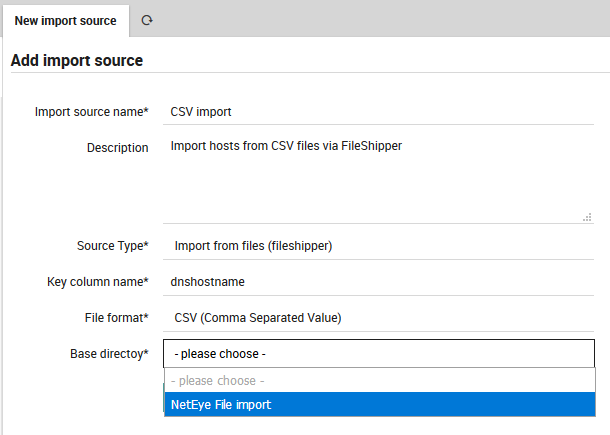Click the Description resize handle

tap(587, 216)
